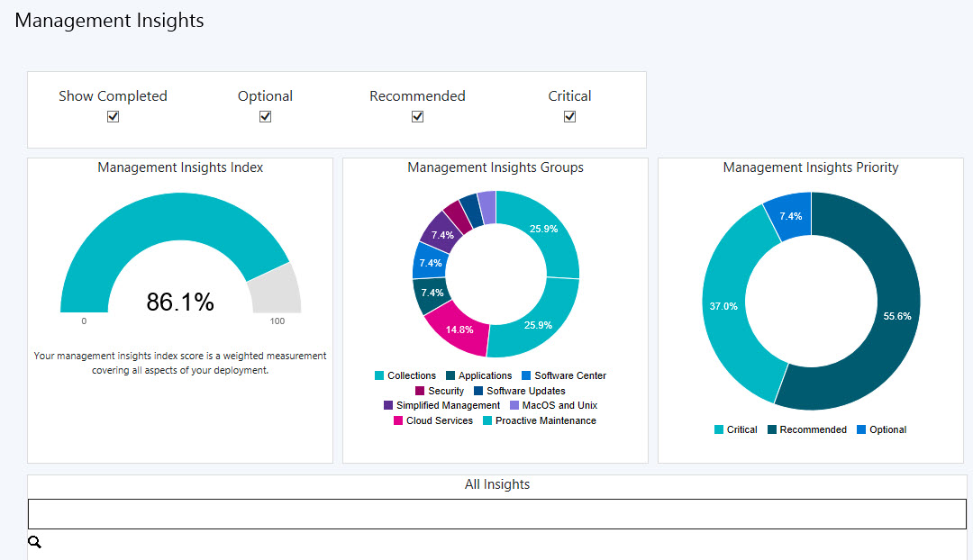Click the Security legend swatch
The height and width of the screenshot is (560, 973).
pos(420,391)
